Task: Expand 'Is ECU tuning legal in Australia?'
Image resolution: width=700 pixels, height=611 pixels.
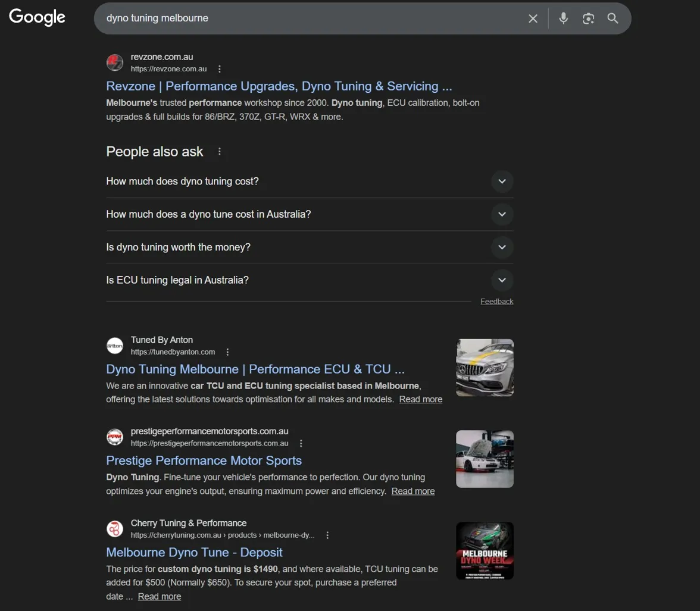Action: coord(502,280)
